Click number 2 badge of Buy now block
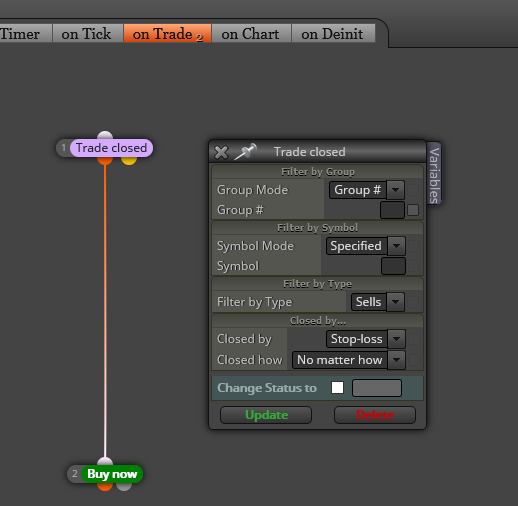Viewport: 518px width, 506px height. [x=75, y=474]
